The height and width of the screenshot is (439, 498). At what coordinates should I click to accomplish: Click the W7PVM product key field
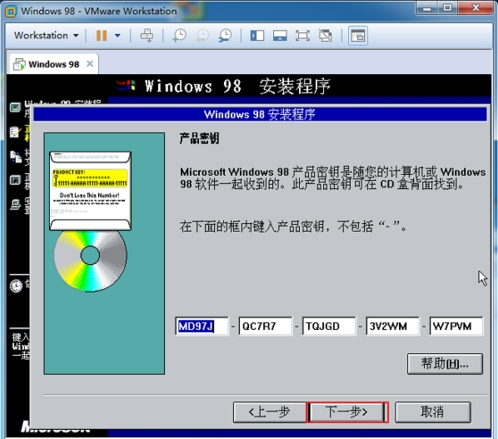pyautogui.click(x=456, y=326)
